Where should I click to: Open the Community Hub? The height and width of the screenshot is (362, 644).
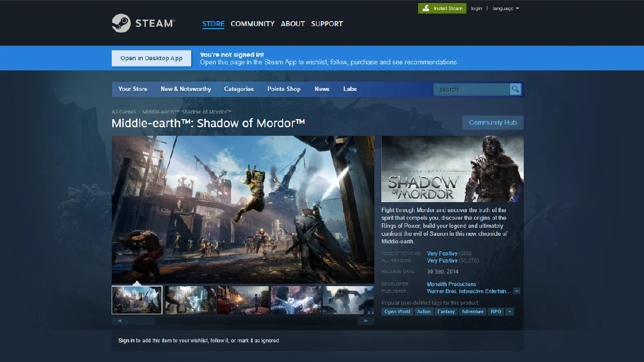pos(493,122)
